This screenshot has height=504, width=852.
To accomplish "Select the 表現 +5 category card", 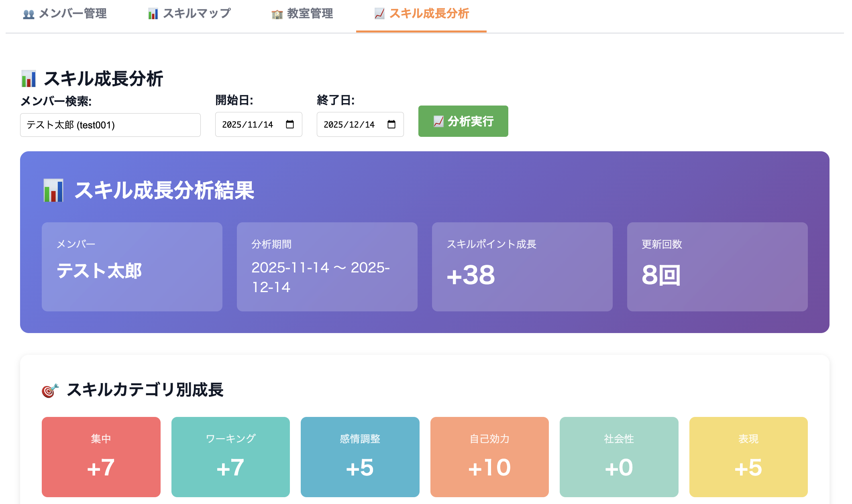I will click(748, 457).
